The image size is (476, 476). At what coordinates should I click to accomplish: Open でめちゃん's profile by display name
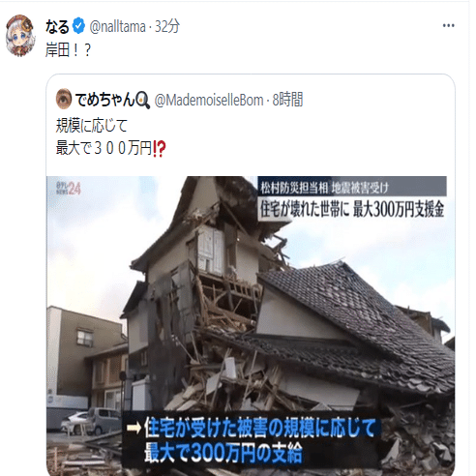pos(104,100)
